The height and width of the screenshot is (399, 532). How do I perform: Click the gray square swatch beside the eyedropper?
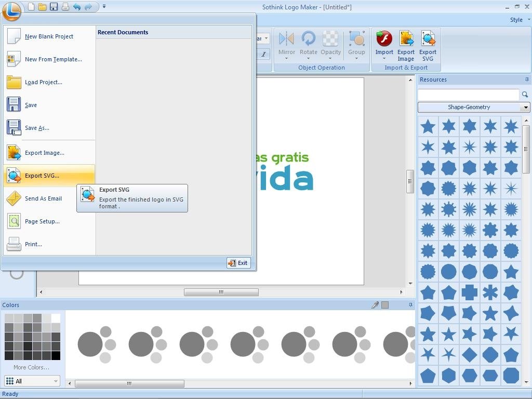pos(385,304)
